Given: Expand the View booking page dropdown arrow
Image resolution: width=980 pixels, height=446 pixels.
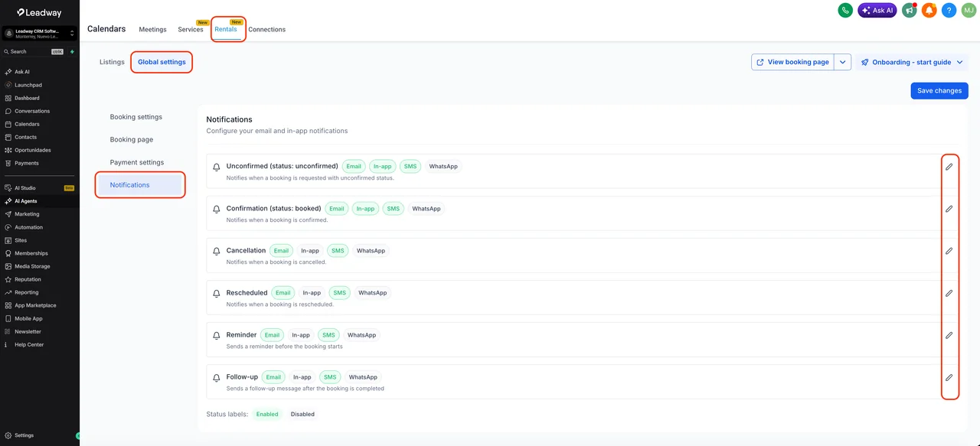Looking at the screenshot, I should 842,62.
